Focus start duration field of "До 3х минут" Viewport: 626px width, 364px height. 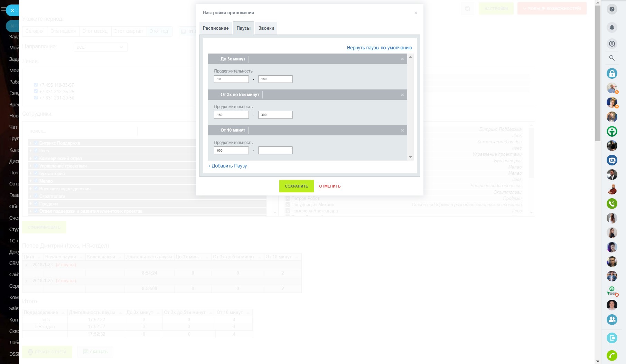(231, 79)
